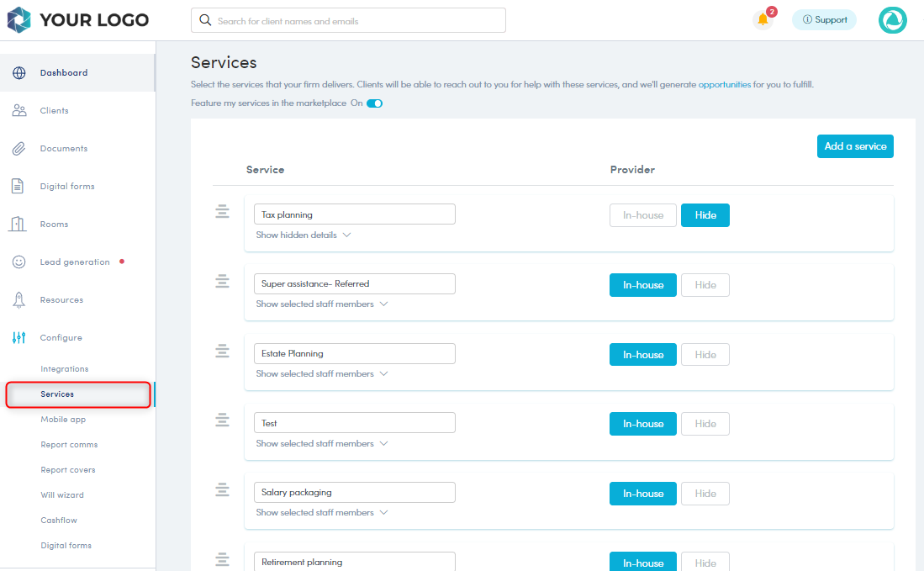924x571 pixels.
Task: Click the client search field
Action: pyautogui.click(x=348, y=21)
